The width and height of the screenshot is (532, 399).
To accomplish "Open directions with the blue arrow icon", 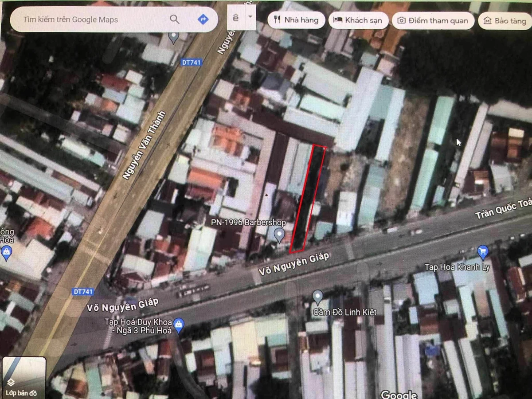I will click(x=203, y=19).
